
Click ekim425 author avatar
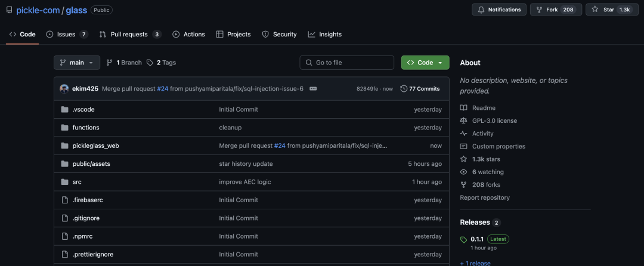coord(64,89)
